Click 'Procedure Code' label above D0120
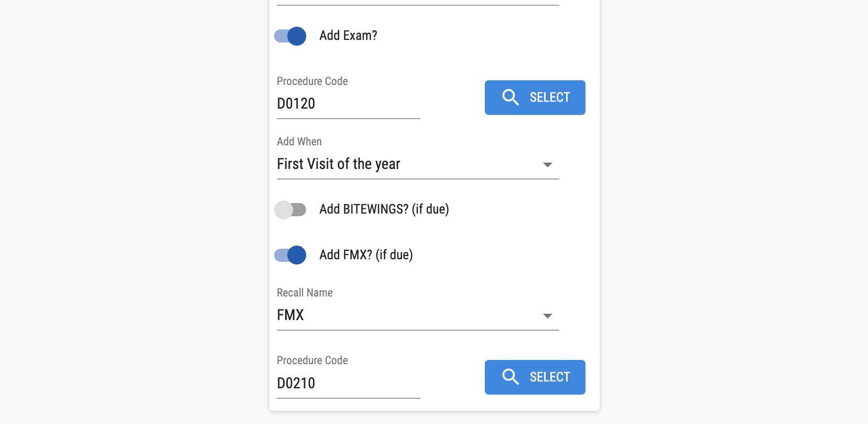The height and width of the screenshot is (424, 868). (x=312, y=81)
